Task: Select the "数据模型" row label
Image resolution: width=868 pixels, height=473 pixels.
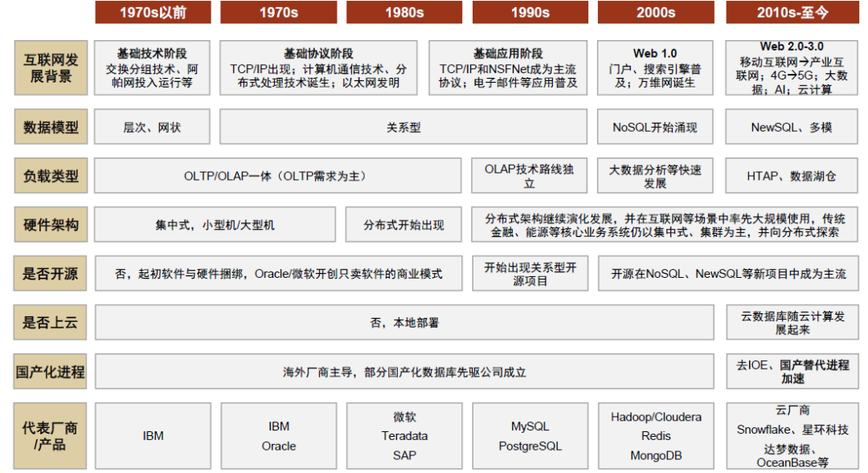Action: tap(51, 127)
